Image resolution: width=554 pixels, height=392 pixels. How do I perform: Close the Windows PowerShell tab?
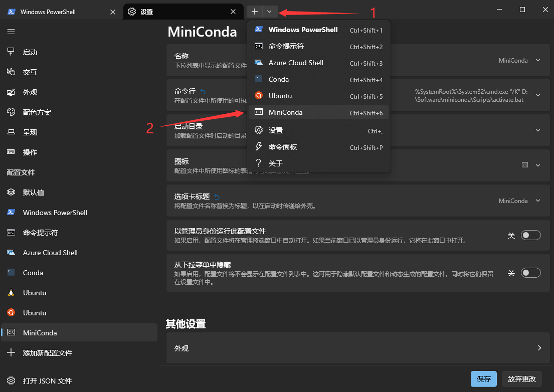pos(113,12)
